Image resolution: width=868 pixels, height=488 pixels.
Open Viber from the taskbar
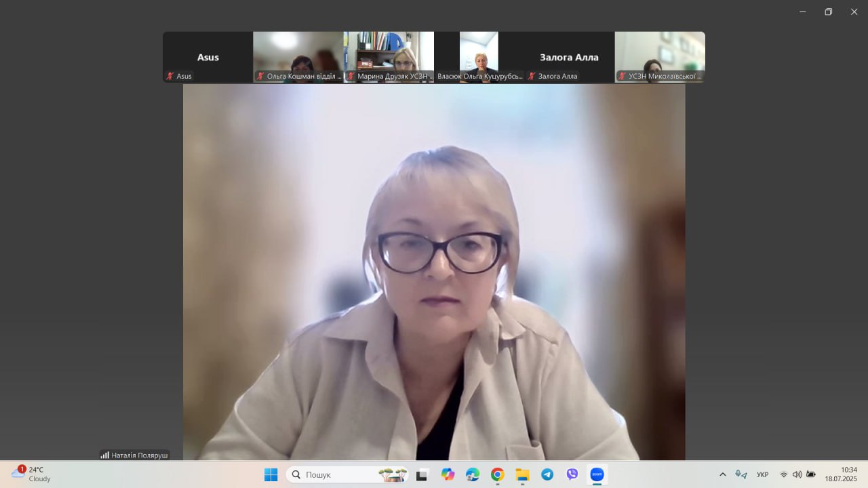tap(572, 474)
